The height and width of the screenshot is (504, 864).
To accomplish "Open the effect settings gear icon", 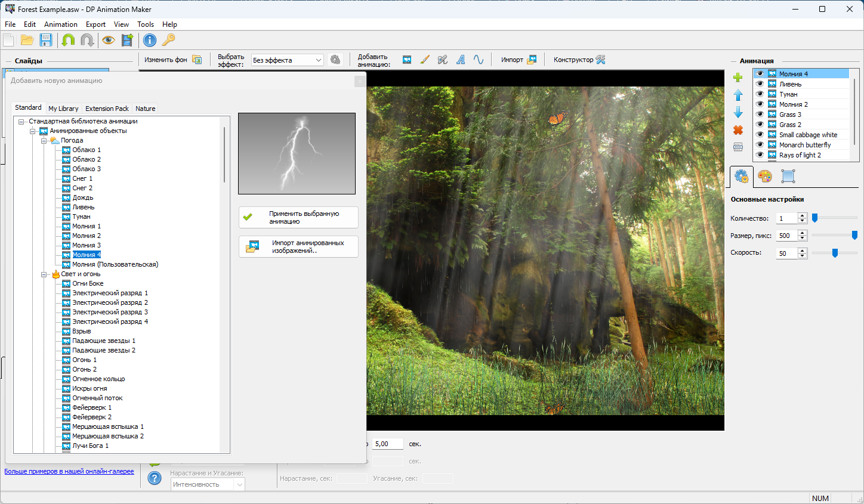I will [x=335, y=60].
